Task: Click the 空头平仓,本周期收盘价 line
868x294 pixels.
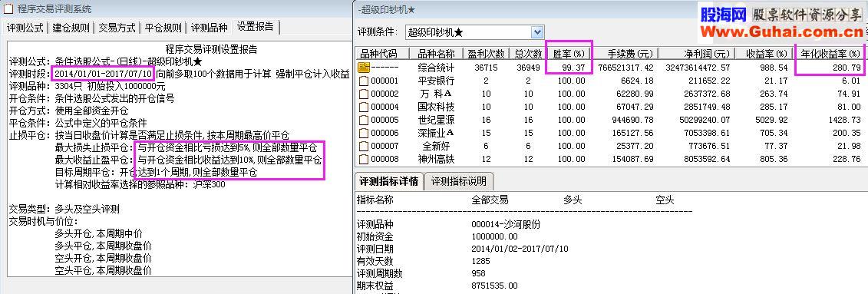Action: coord(103,270)
